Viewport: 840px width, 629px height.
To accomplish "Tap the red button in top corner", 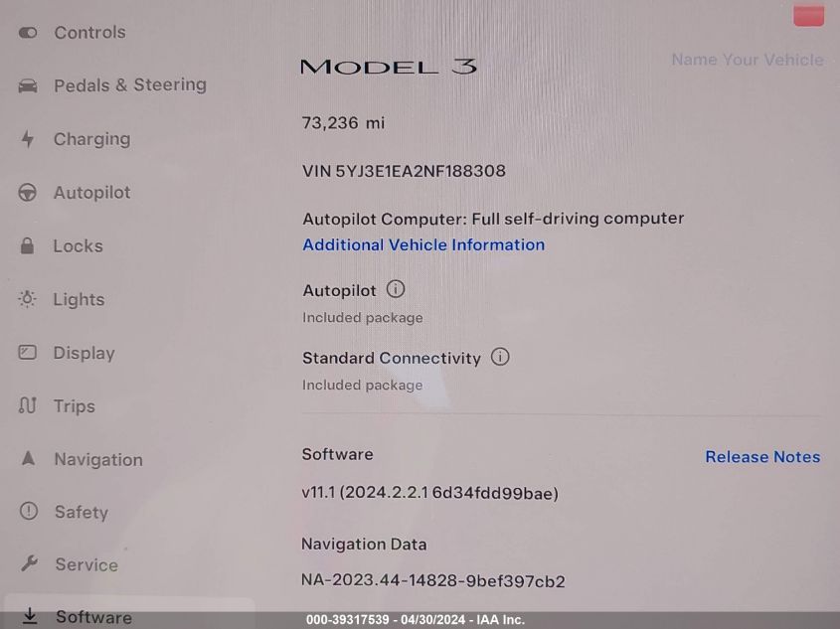I will pyautogui.click(x=808, y=15).
